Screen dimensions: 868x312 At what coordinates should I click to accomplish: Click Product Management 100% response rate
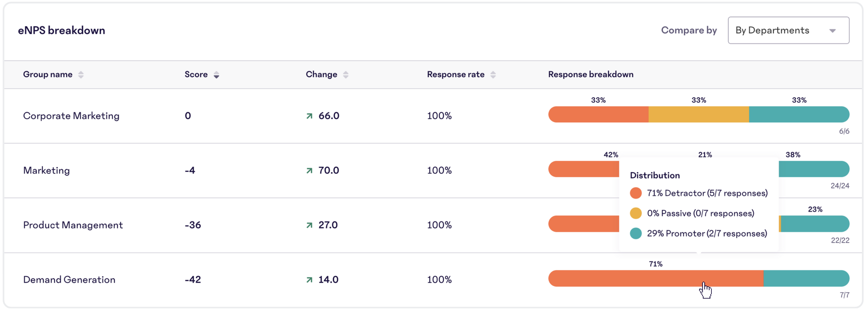(x=439, y=225)
